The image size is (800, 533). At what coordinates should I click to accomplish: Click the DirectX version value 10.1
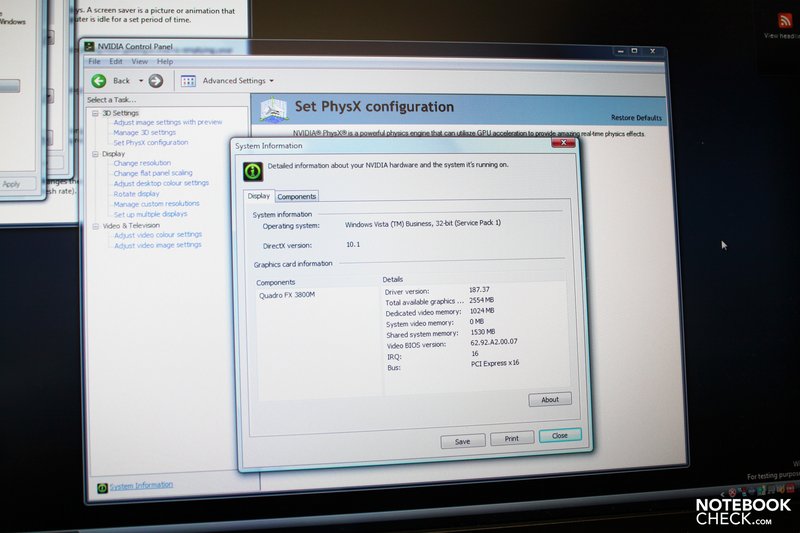353,244
